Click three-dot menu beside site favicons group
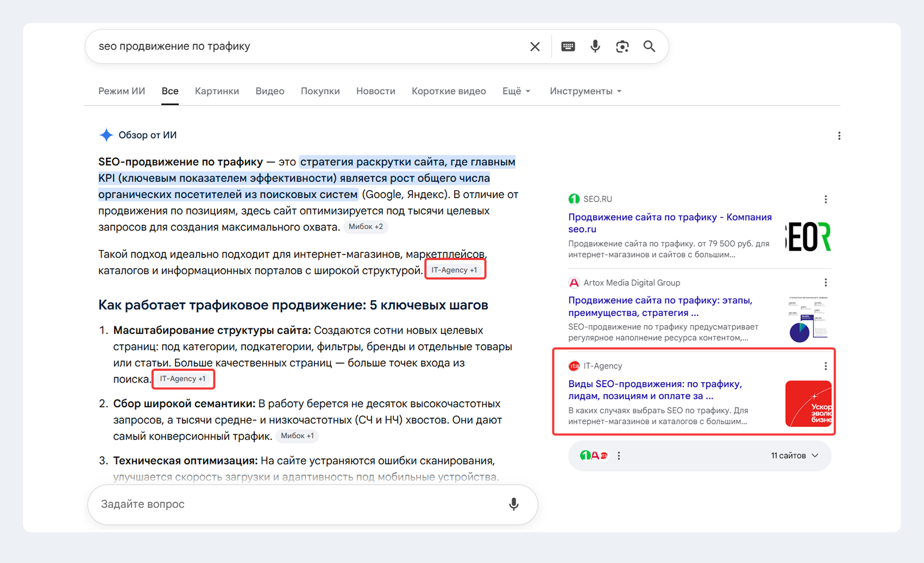The image size is (924, 563). click(x=619, y=456)
